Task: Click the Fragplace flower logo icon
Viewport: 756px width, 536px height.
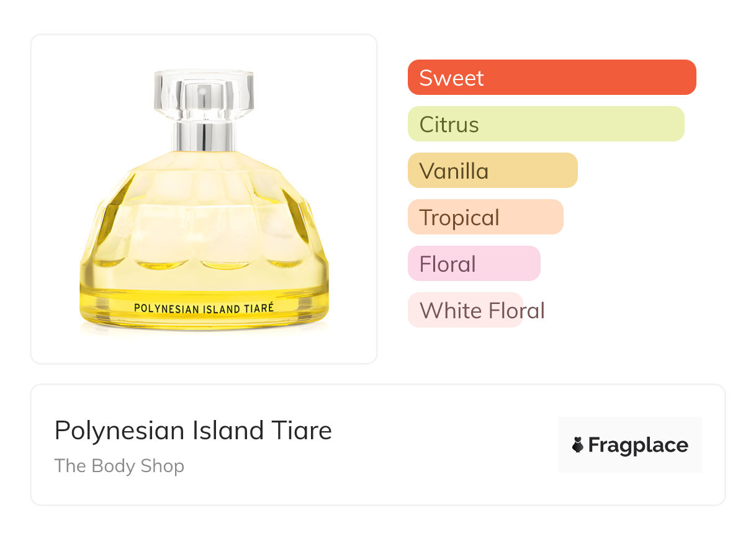Action: click(x=578, y=445)
